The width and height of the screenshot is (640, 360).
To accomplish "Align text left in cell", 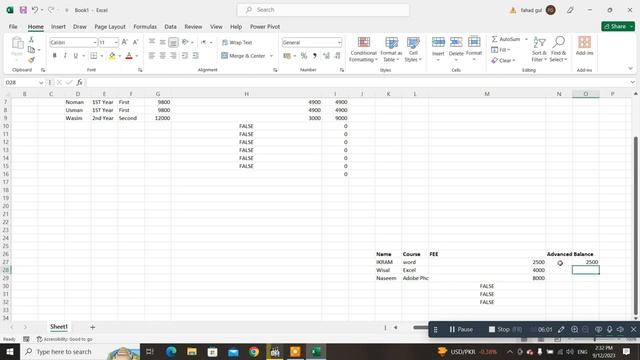I will (152, 56).
